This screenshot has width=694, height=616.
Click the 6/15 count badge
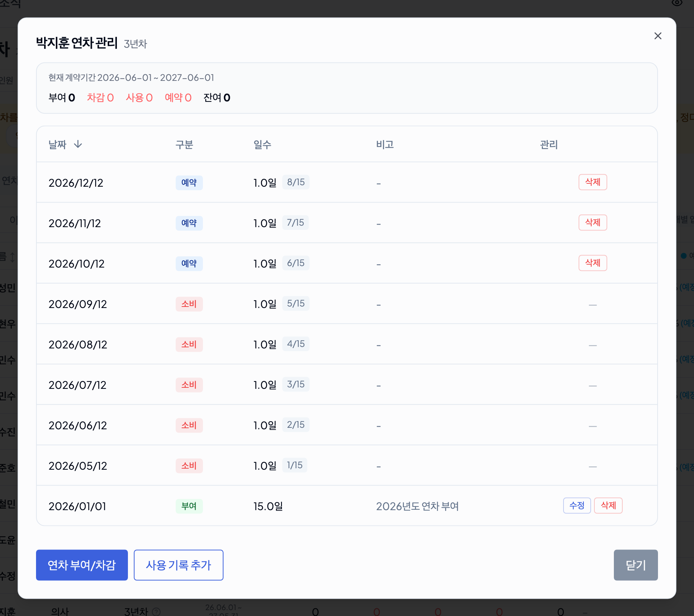(296, 263)
